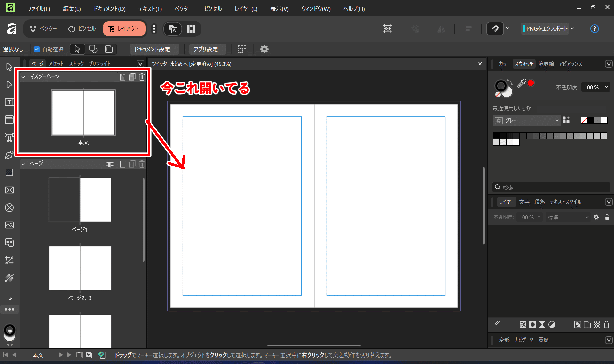Image resolution: width=614 pixels, height=364 pixels.
Task: Select the Place Image tool
Action: click(x=9, y=225)
